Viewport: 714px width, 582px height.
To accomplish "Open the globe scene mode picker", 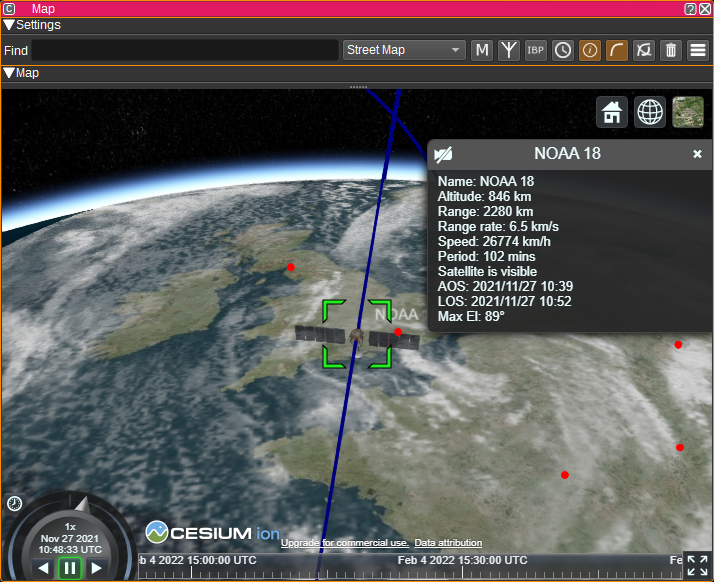I will pos(650,112).
